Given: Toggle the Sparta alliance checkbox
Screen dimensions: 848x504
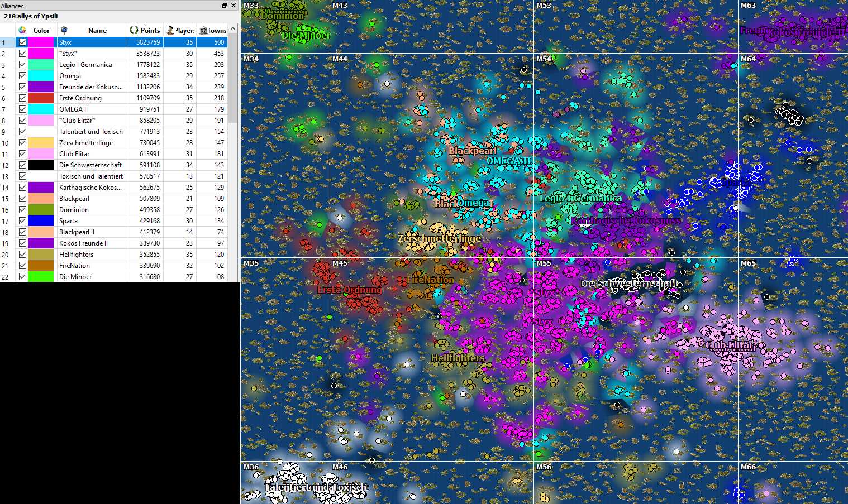Looking at the screenshot, I should click(22, 221).
